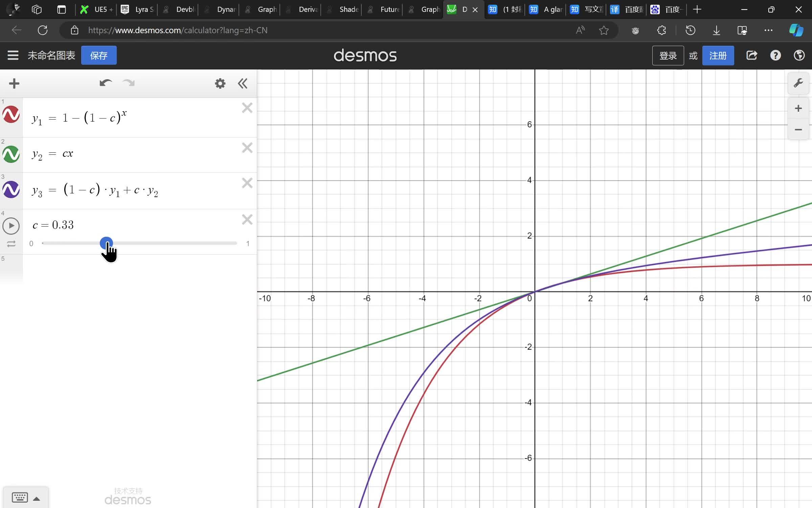Undo the last expression edit

pos(105,83)
